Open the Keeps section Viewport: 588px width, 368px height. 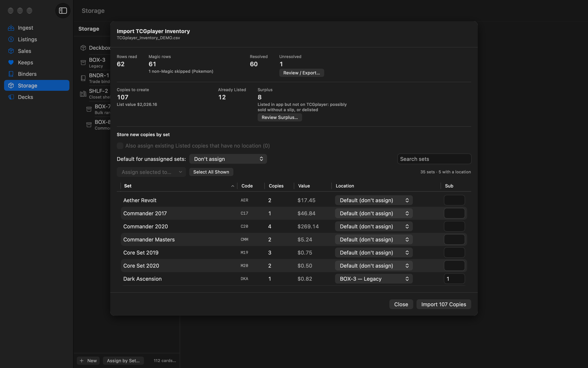coord(37,63)
